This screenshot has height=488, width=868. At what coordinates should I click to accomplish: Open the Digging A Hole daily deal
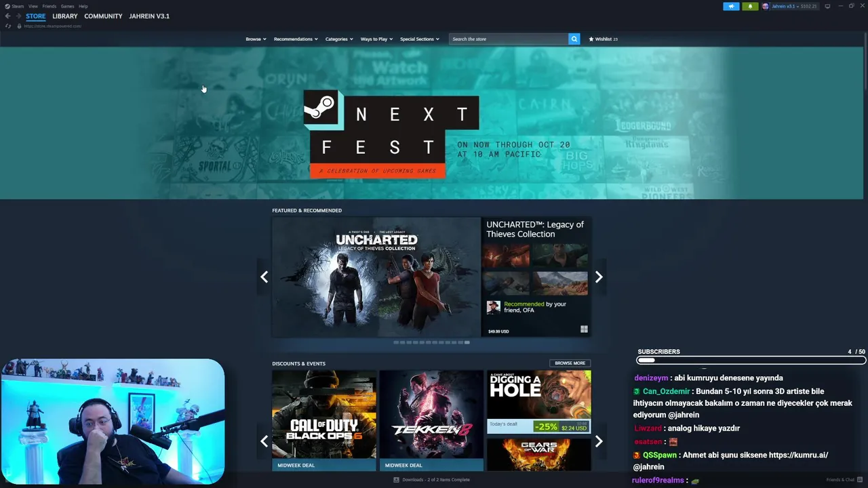539,402
